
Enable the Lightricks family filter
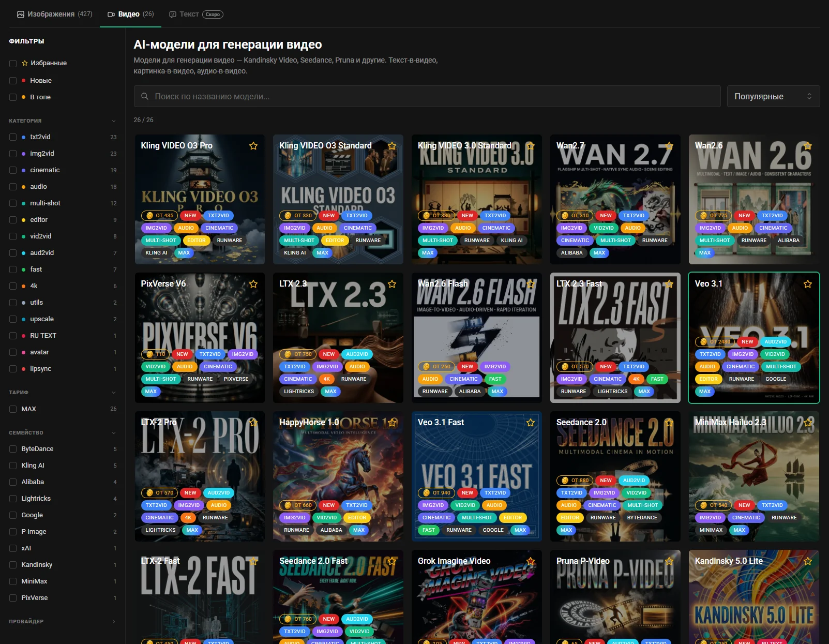[x=13, y=499]
